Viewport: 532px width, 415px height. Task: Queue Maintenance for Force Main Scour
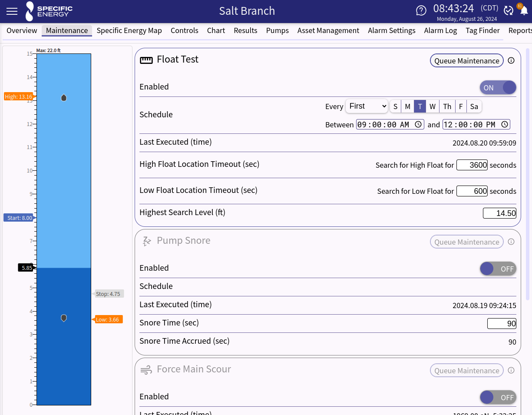tap(467, 370)
